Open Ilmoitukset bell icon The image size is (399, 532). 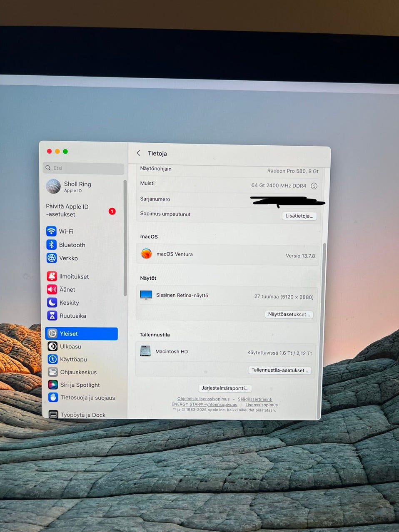(x=52, y=276)
